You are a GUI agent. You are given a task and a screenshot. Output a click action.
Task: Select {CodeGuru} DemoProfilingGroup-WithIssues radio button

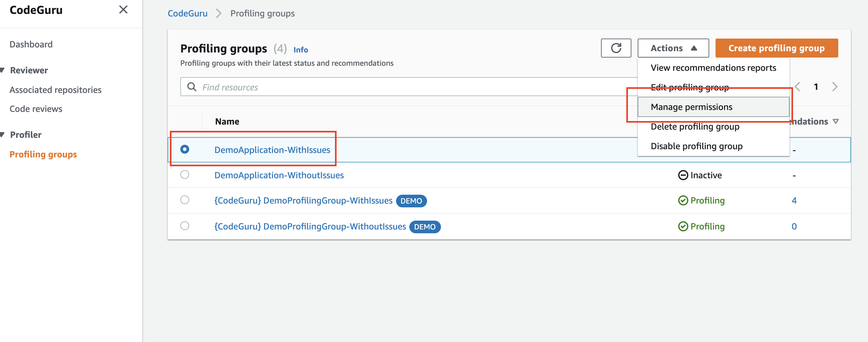pyautogui.click(x=185, y=200)
